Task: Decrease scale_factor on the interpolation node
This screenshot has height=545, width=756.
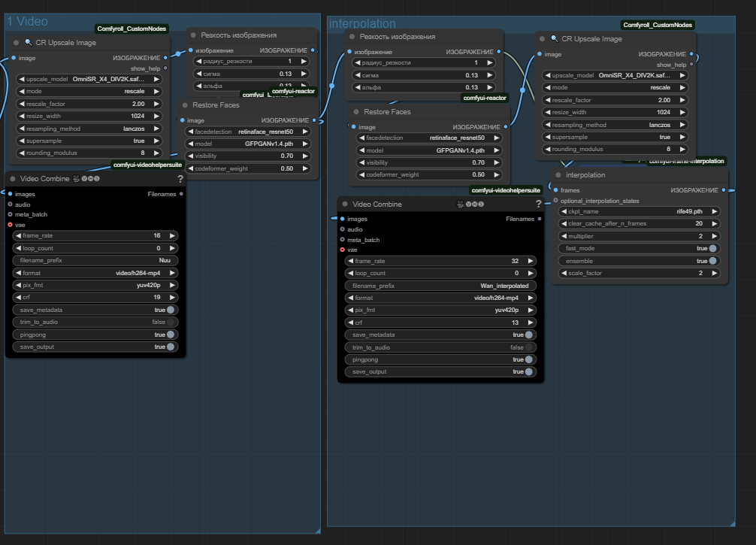Action: [x=564, y=273]
